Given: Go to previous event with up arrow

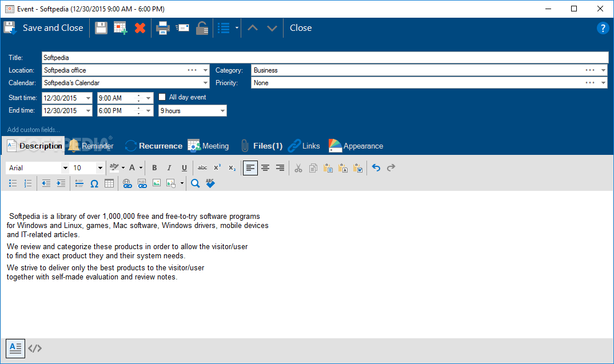Looking at the screenshot, I should (x=253, y=28).
